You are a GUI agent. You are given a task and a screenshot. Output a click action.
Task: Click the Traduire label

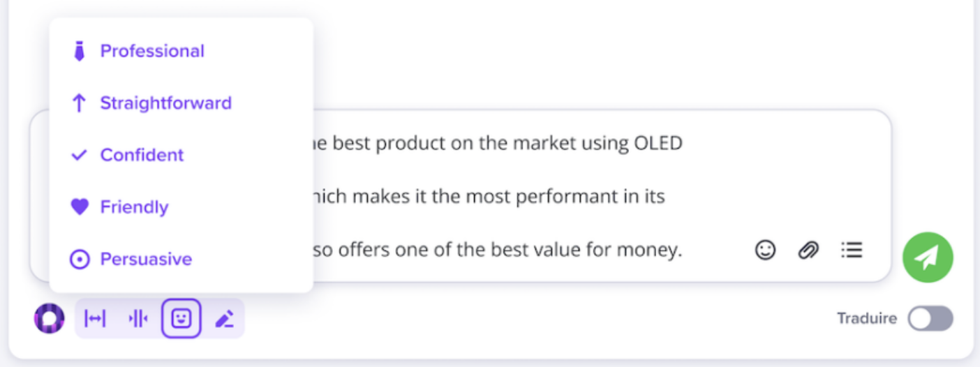point(867,319)
